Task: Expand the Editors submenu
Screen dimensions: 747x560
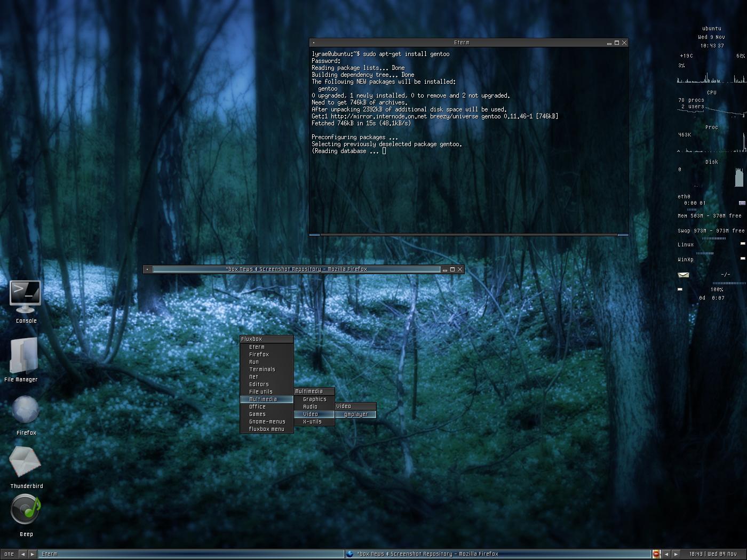Action: [x=267, y=385]
